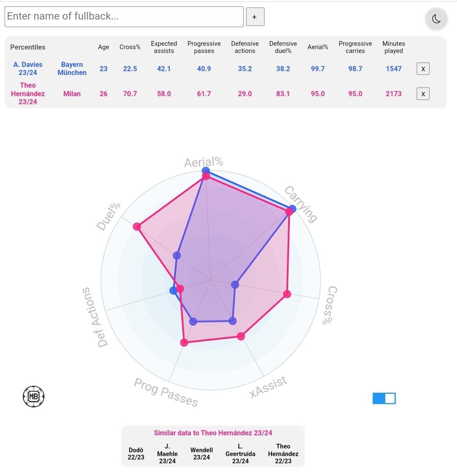
Task: Flip the blue toggle switch
Action: coord(384,399)
